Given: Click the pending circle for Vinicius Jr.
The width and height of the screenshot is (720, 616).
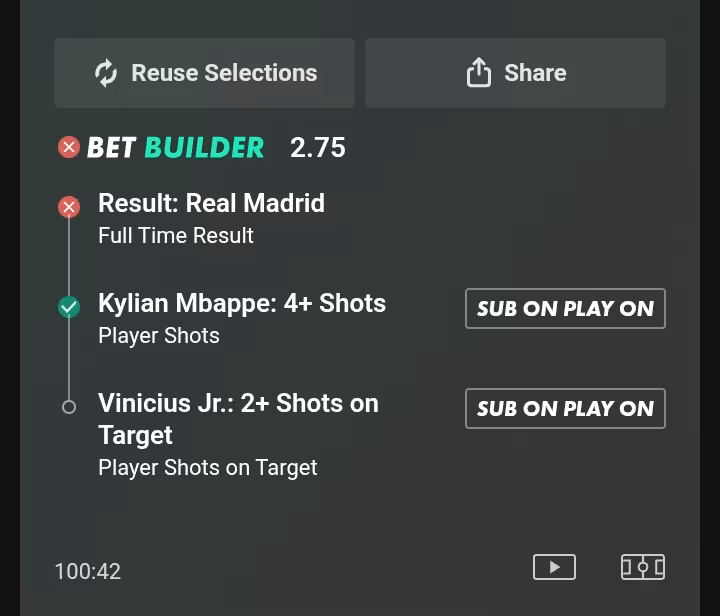Looking at the screenshot, I should pyautogui.click(x=69, y=407).
